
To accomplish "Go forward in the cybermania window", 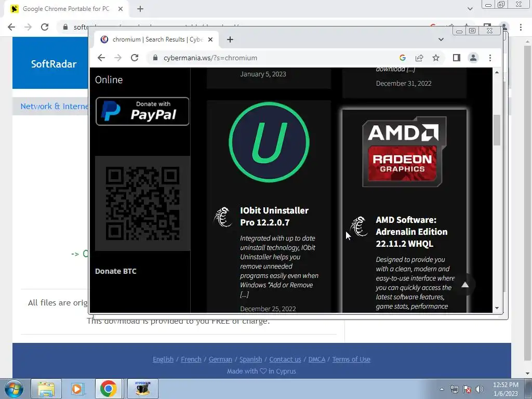I will pyautogui.click(x=118, y=58).
